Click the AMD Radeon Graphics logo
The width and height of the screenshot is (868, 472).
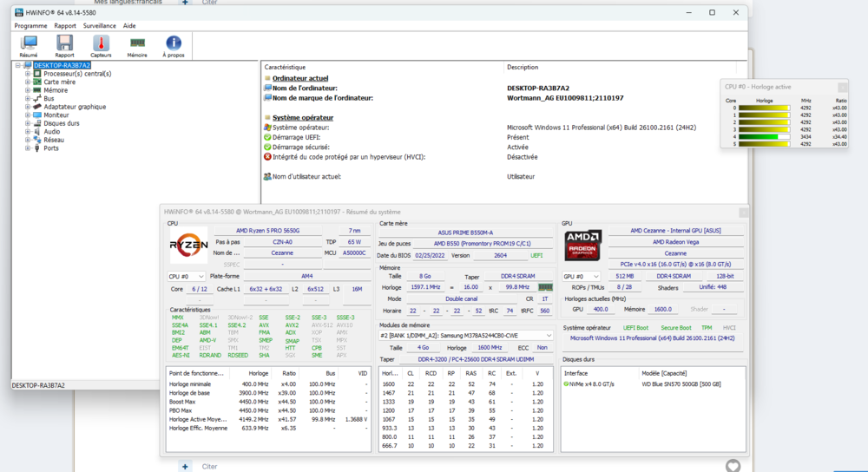coord(583,245)
